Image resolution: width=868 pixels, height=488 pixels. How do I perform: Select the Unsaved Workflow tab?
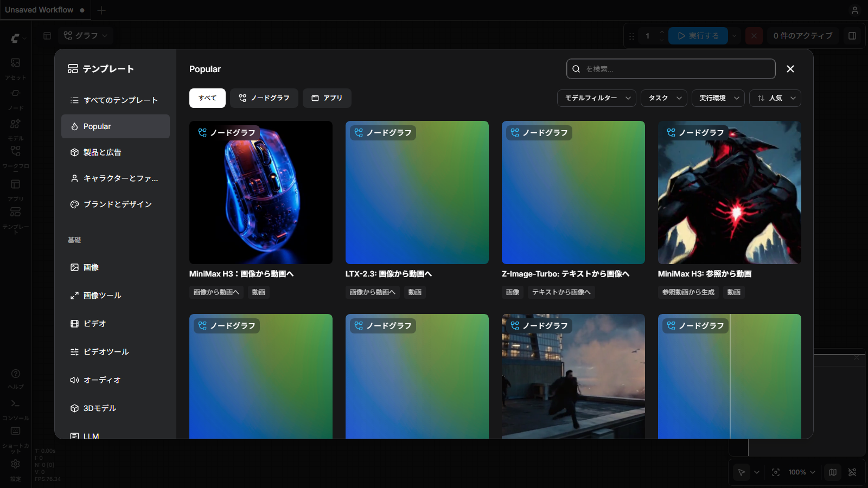click(x=44, y=10)
